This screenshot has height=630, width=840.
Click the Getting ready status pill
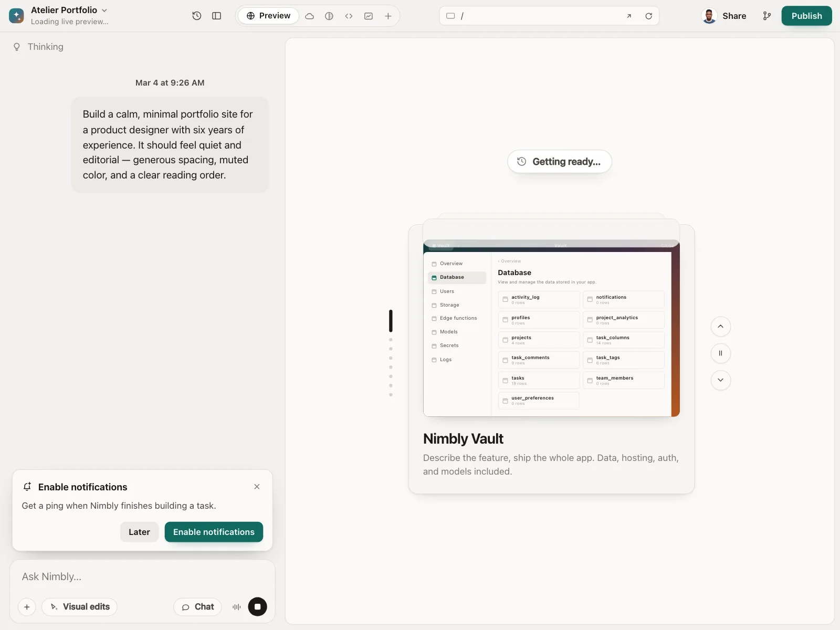coord(560,162)
